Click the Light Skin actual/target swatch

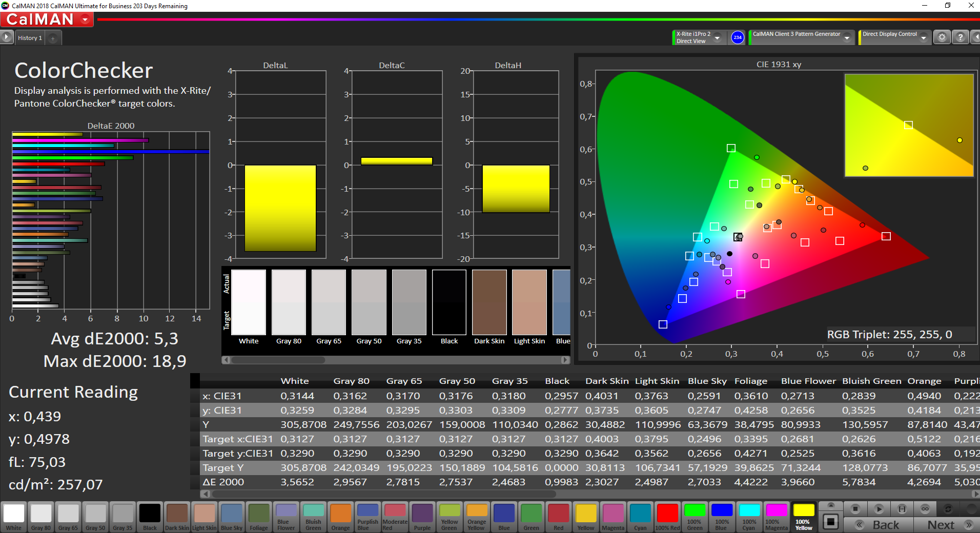point(529,302)
